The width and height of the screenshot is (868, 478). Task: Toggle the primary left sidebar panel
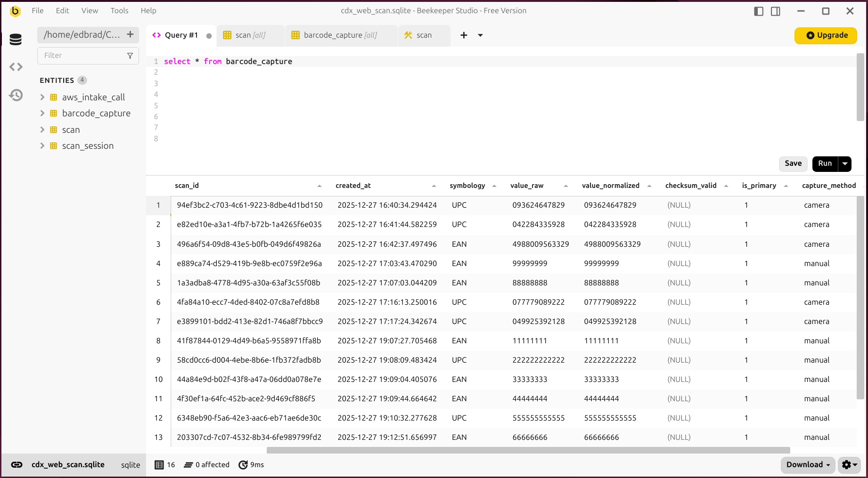759,11
